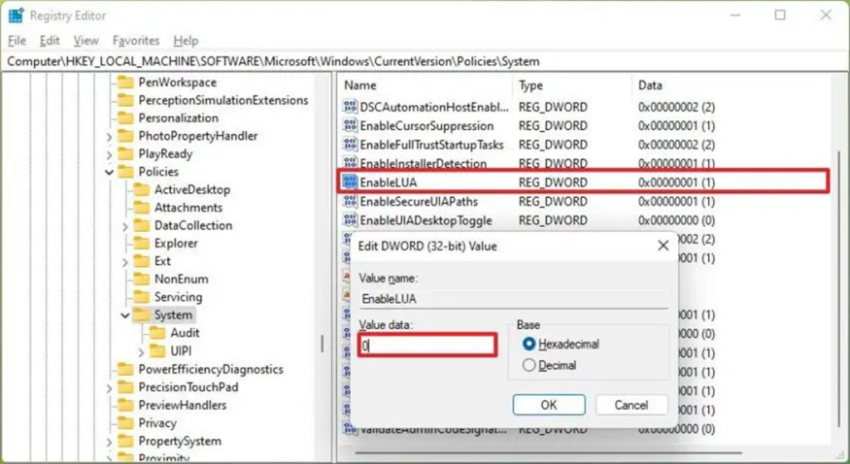Maximize the Registry Editor window
This screenshot has width=850, height=464.
[x=780, y=15]
